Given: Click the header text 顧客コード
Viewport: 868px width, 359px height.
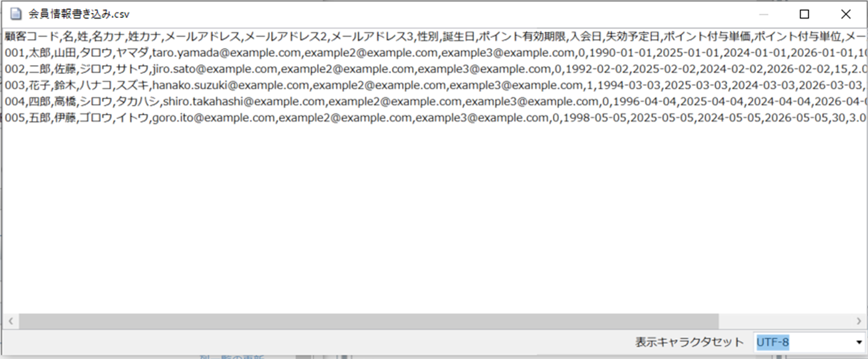Looking at the screenshot, I should point(31,36).
